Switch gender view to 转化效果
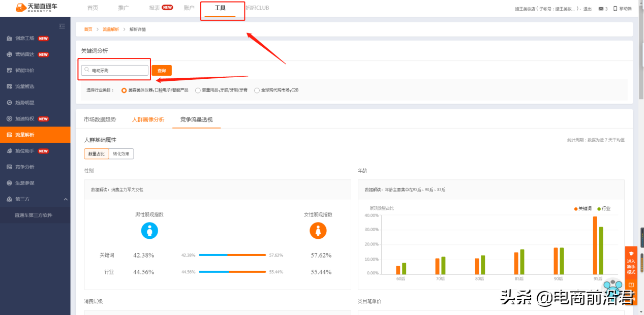Image resolution: width=644 pixels, height=315 pixels. (x=121, y=153)
